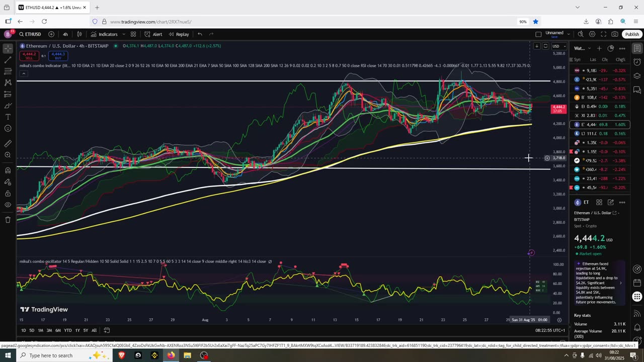Select the 0.18% Litecoin watchlist row
Screen dimensions: 644x362
pyautogui.click(x=600, y=134)
